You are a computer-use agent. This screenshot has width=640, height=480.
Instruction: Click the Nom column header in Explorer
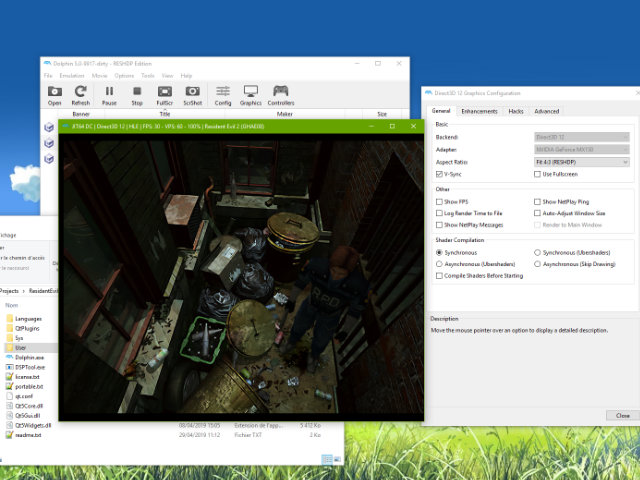coord(11,305)
